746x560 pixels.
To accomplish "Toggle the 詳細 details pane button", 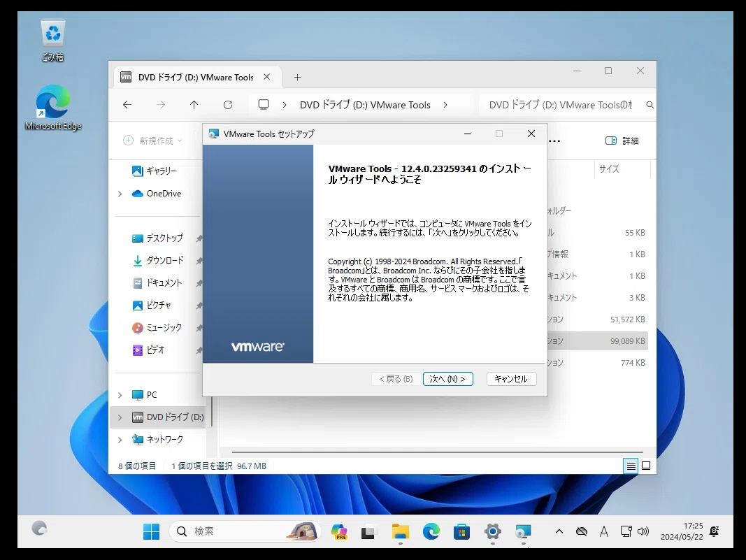I will (x=622, y=141).
